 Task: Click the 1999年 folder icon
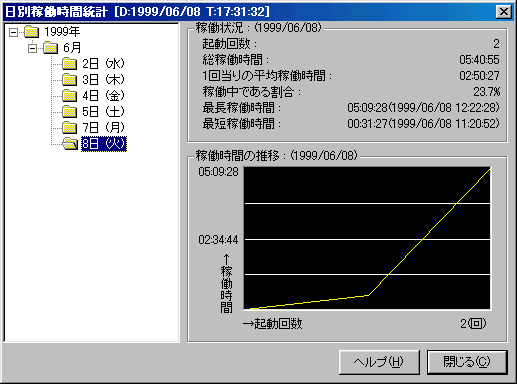[32, 32]
